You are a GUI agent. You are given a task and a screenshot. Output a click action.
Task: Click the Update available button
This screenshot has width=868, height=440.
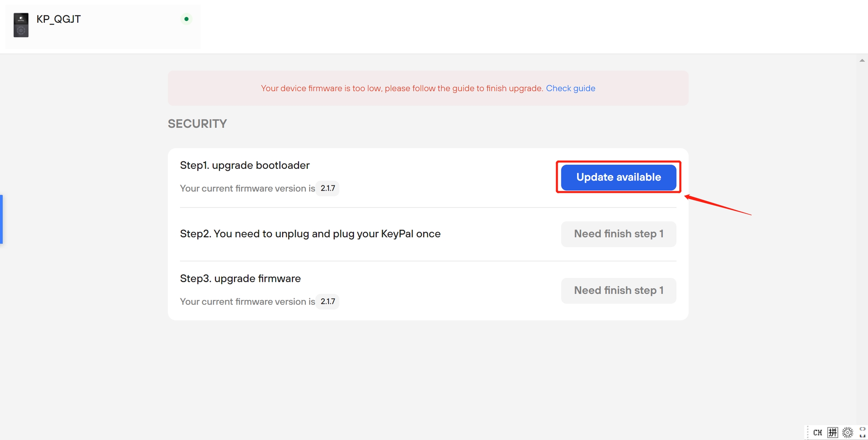click(618, 177)
